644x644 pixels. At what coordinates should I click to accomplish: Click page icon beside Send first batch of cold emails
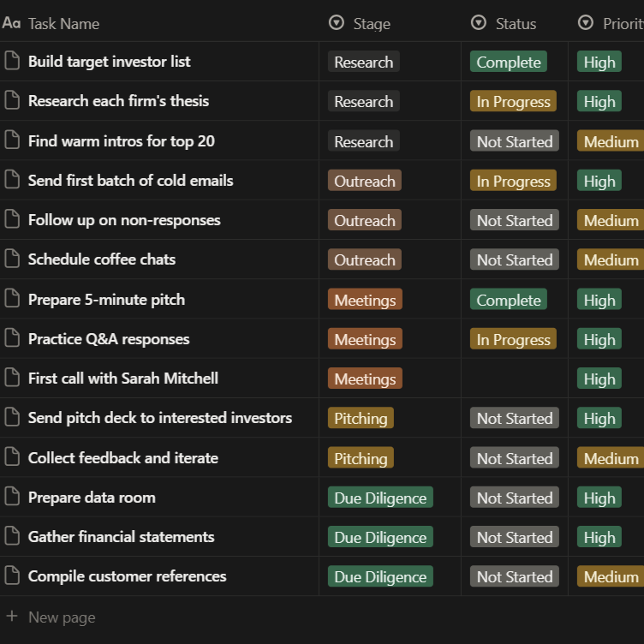(12, 180)
